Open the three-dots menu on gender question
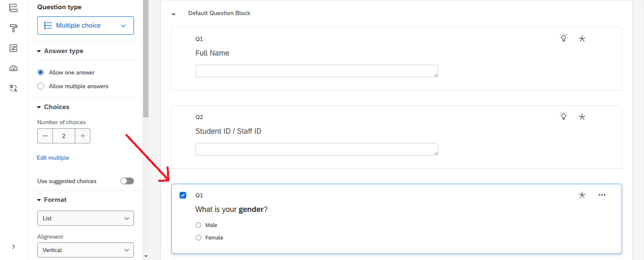This screenshot has width=644, height=260. click(x=602, y=195)
